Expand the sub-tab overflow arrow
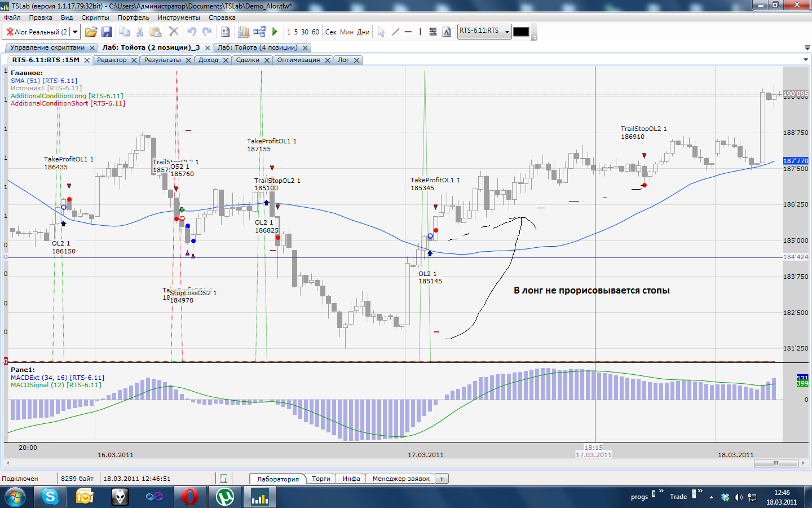 (805, 60)
